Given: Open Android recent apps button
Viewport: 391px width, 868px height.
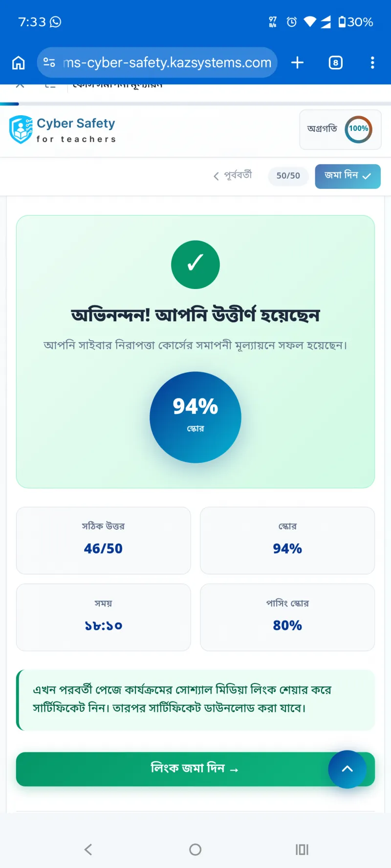Looking at the screenshot, I should (302, 849).
